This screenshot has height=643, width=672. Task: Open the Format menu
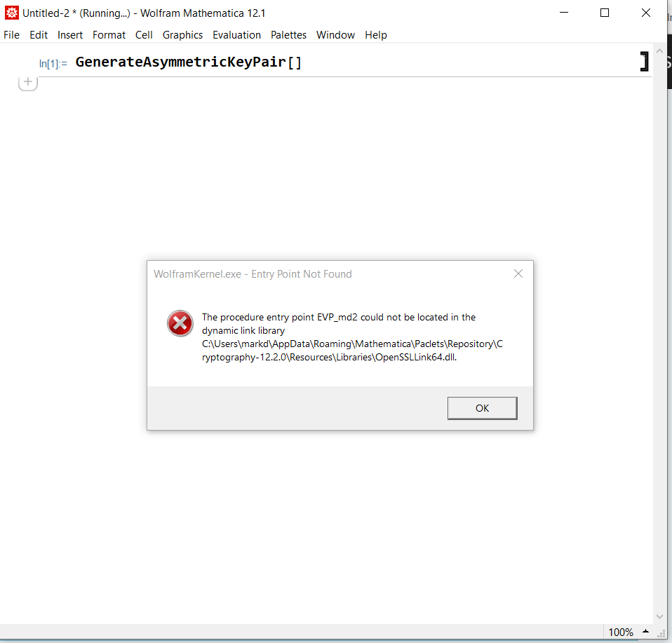point(109,34)
